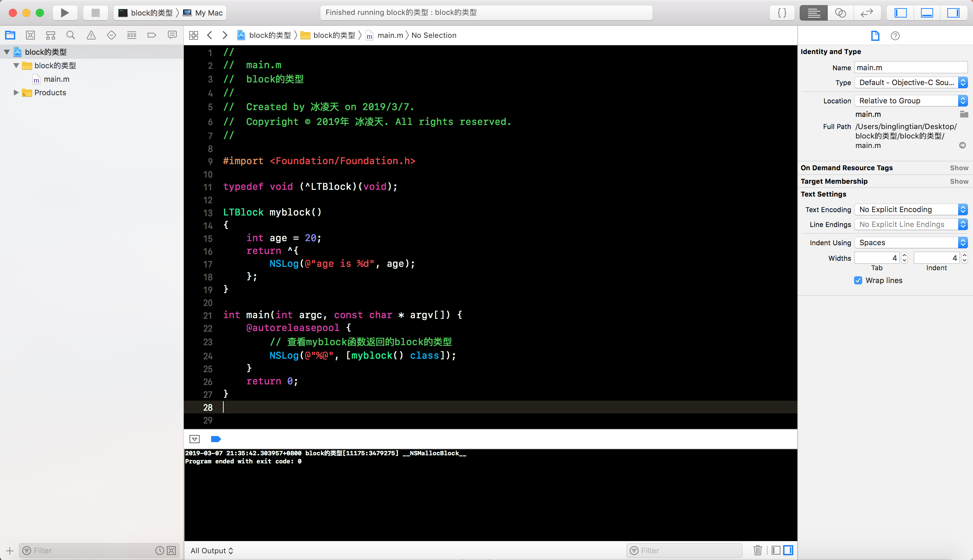This screenshot has width=973, height=560.
Task: Click the Run (play) button
Action: coord(65,13)
